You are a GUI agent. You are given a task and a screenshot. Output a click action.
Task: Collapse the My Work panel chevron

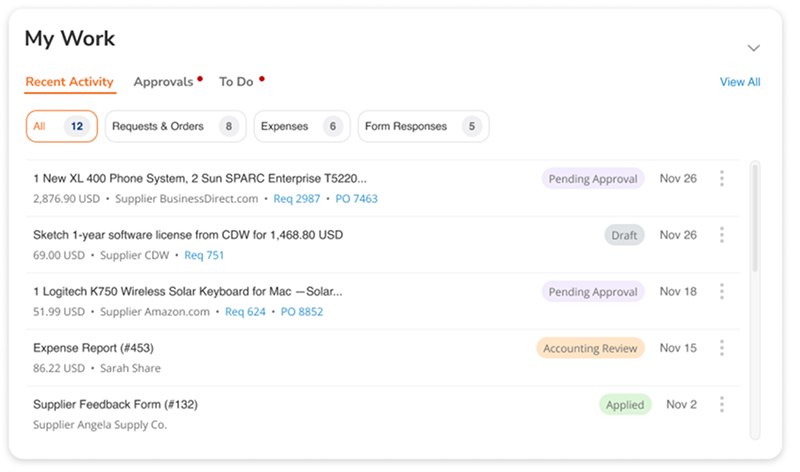(754, 48)
